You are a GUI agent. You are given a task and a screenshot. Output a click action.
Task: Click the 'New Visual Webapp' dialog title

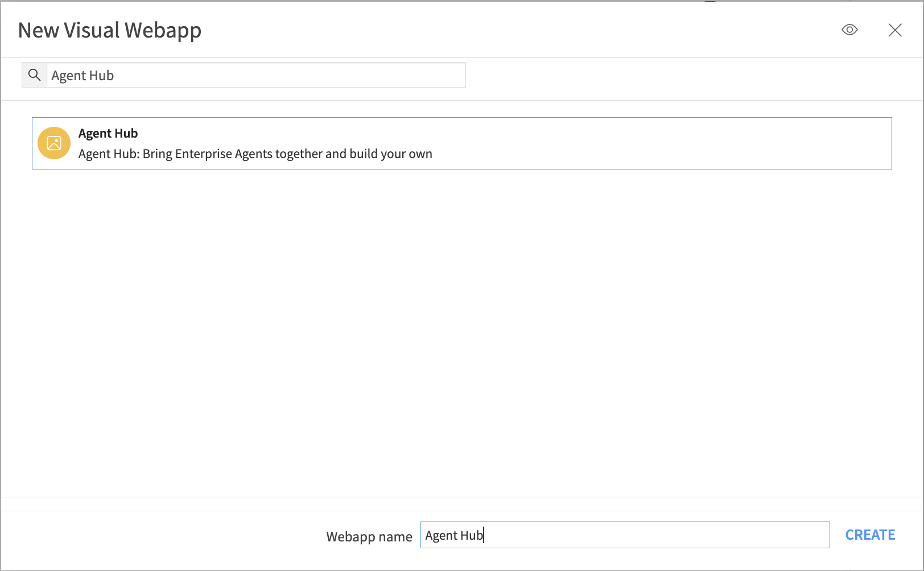110,30
